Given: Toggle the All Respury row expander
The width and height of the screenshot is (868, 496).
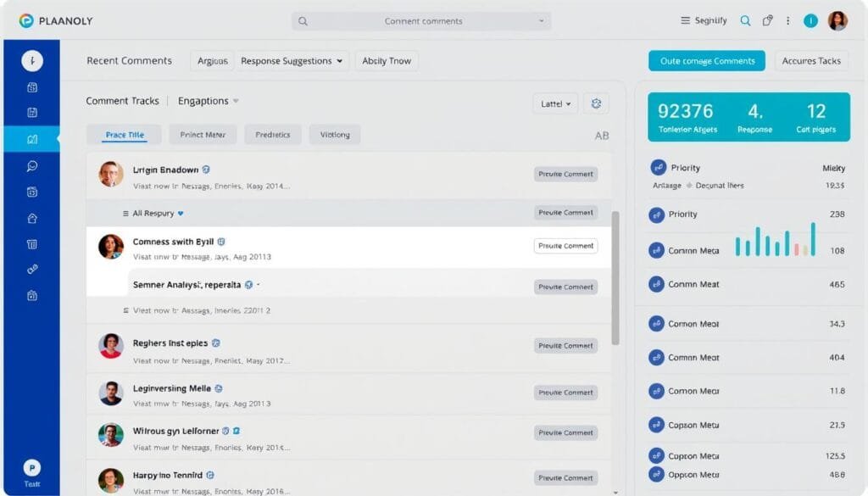Looking at the screenshot, I should (x=126, y=214).
